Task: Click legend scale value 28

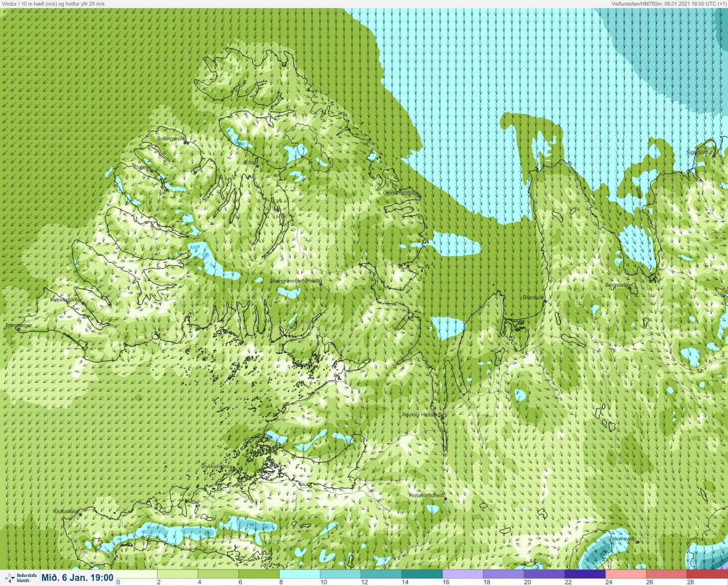Action: point(690,582)
